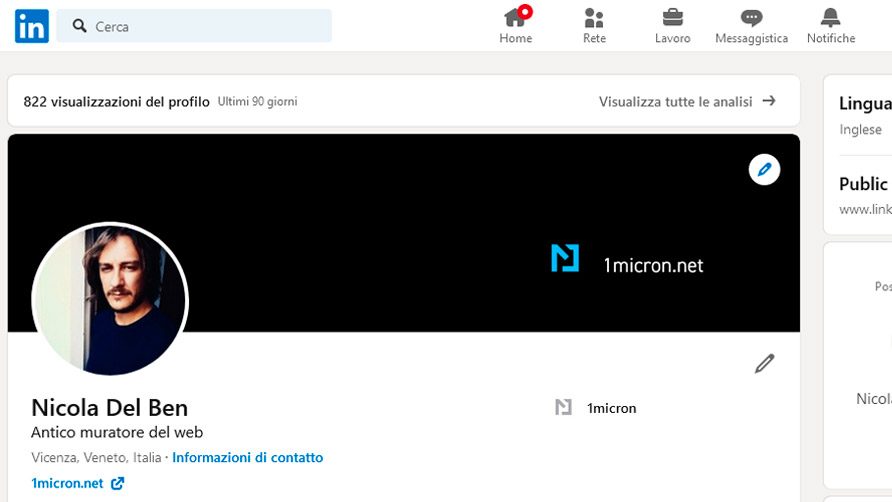Open the 1micron.net website link
The width and height of the screenshot is (892, 502).
point(67,483)
